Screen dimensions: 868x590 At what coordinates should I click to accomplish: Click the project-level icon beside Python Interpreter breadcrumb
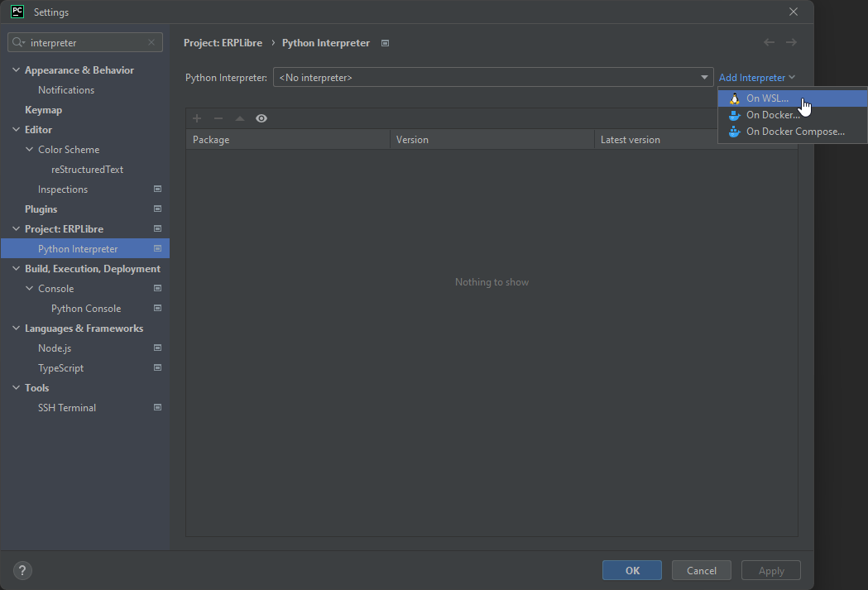[x=386, y=43]
